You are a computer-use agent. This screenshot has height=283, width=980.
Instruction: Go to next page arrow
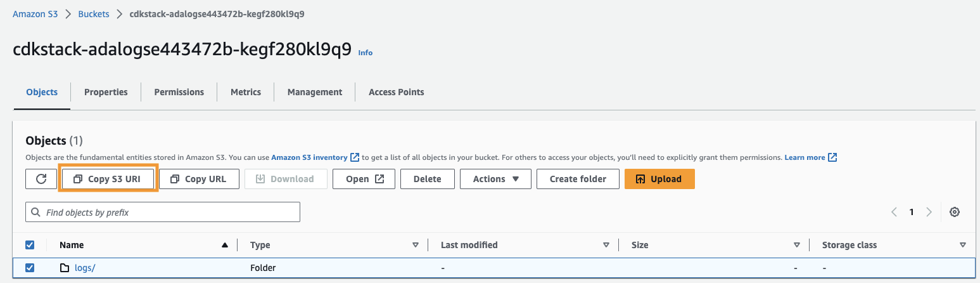tap(929, 212)
